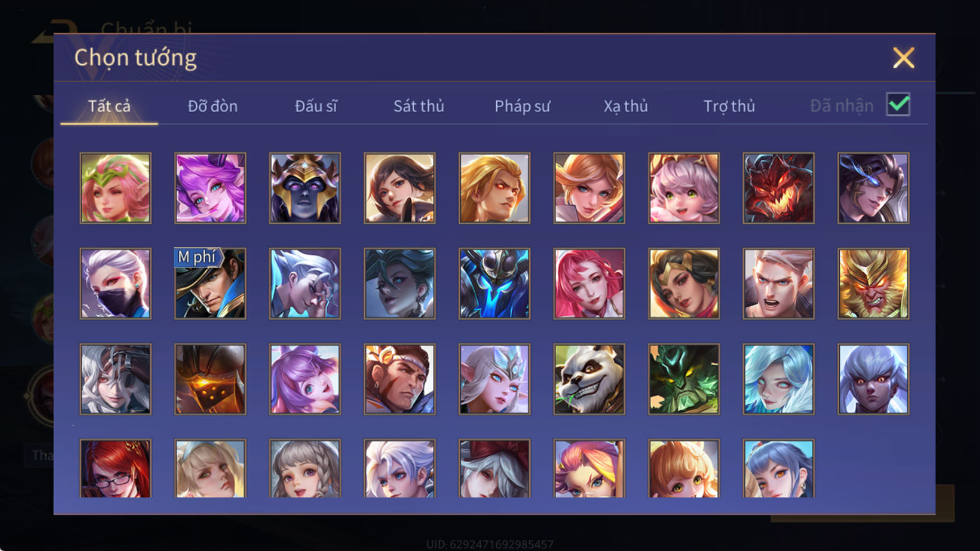The image size is (980, 551).
Task: Filter by Trợ thủ tab
Action: [729, 106]
